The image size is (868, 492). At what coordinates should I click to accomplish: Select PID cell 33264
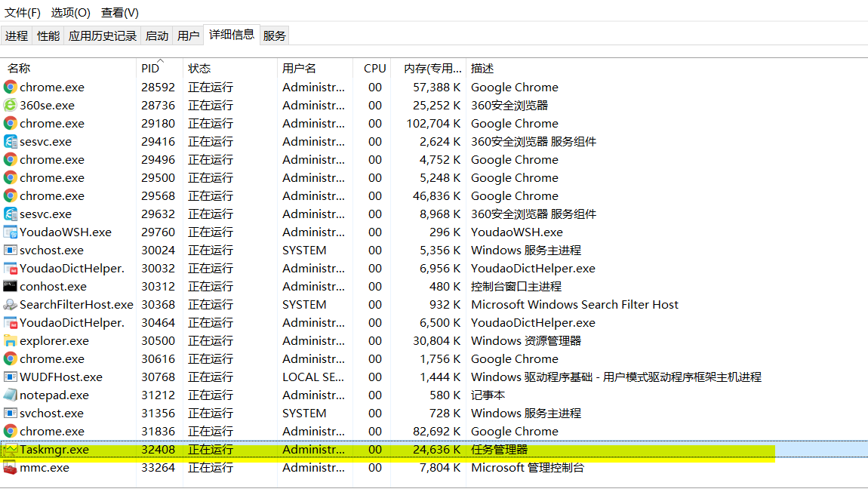[x=158, y=468]
